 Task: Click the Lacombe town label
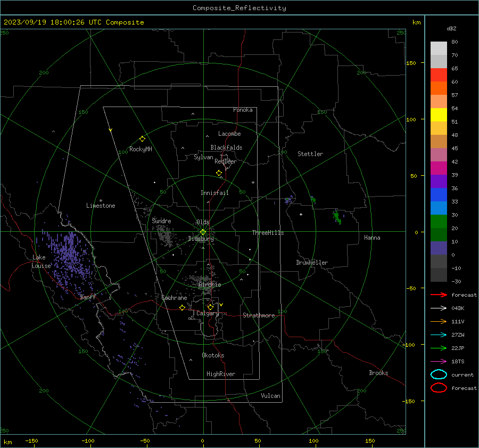click(229, 134)
